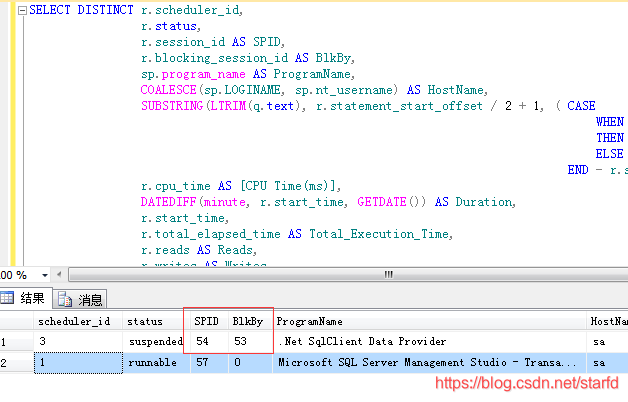Click the WHEN keyword in the query
This screenshot has height=402, width=628.
(x=610, y=122)
